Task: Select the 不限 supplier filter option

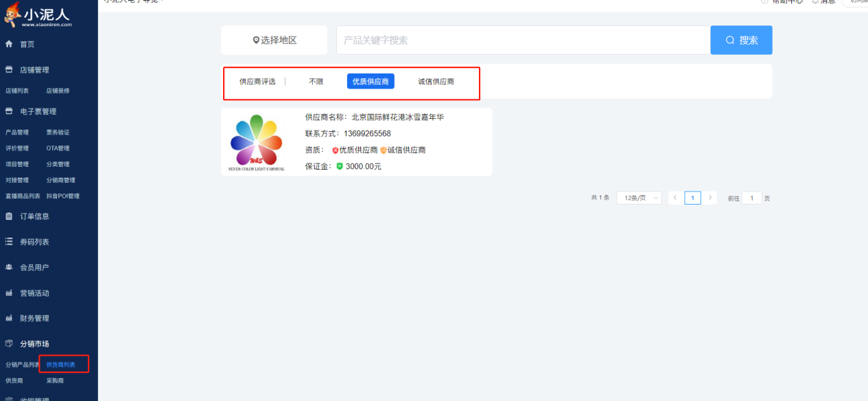Action: [x=316, y=82]
